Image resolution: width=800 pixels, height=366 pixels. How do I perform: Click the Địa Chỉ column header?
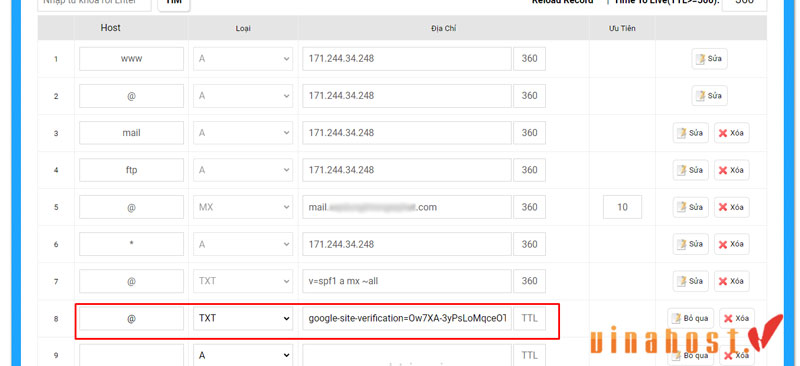click(x=443, y=29)
